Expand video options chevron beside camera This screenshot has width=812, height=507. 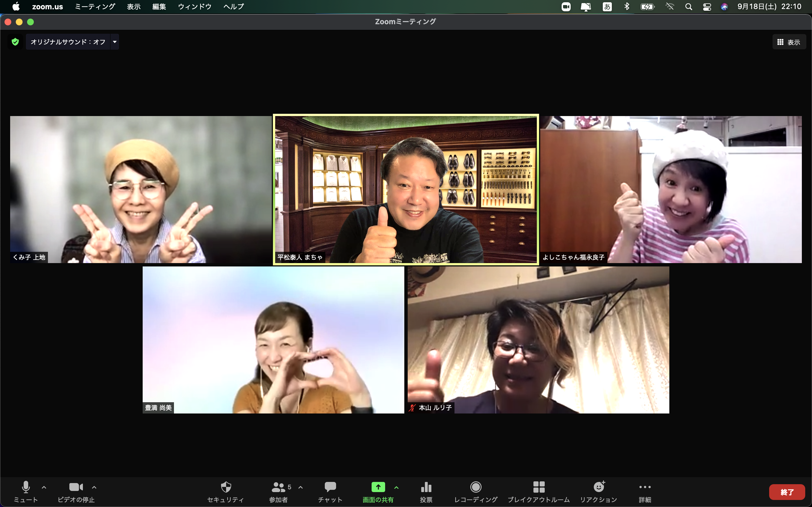point(94,487)
